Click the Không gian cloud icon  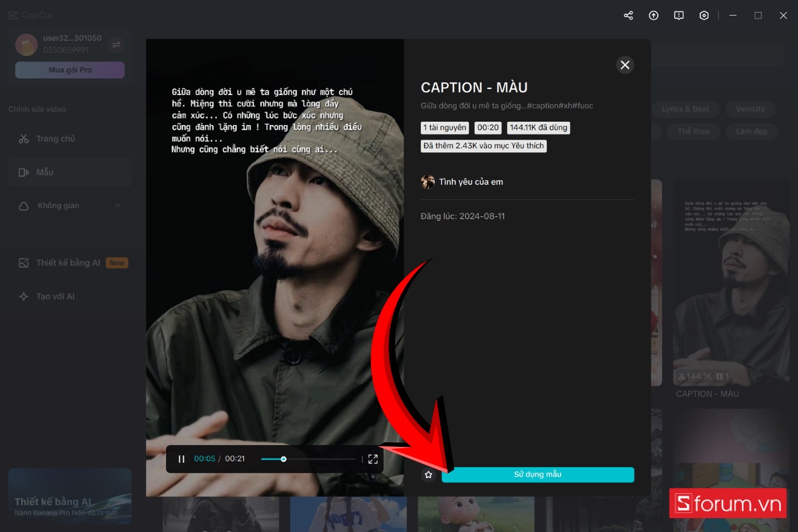coord(24,206)
